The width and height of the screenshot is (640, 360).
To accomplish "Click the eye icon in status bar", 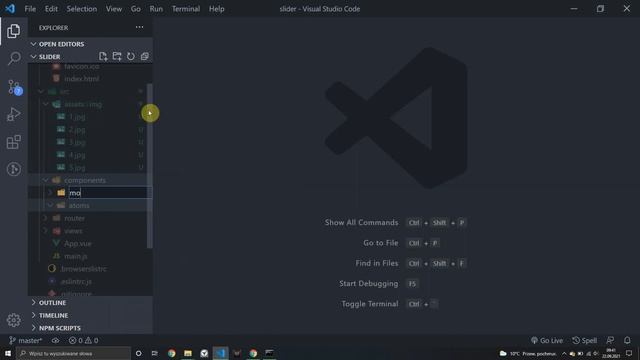I will coord(56,340).
